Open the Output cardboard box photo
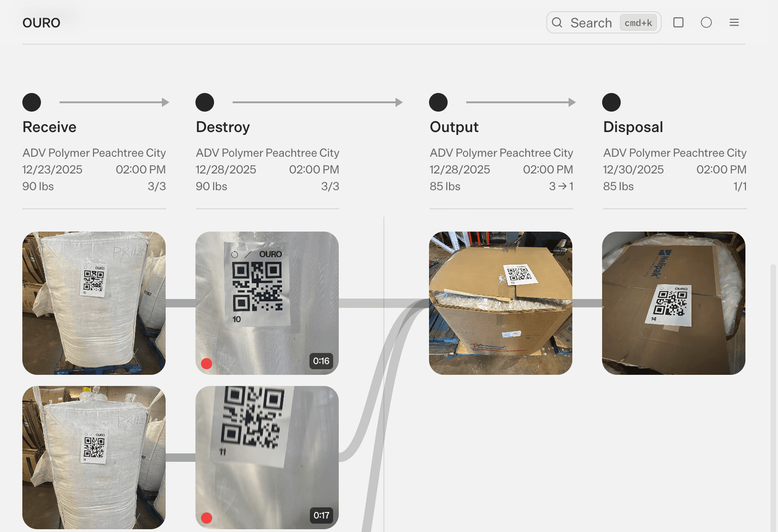778x532 pixels. [x=501, y=303]
